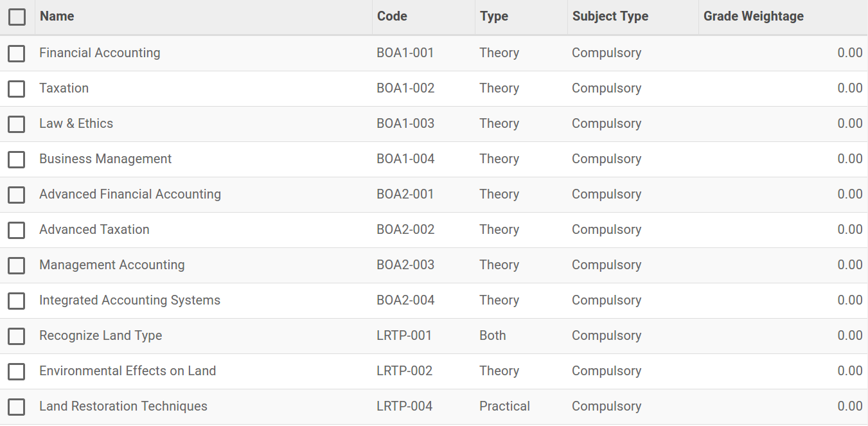Select the Law & Ethics row checkbox

(17, 124)
